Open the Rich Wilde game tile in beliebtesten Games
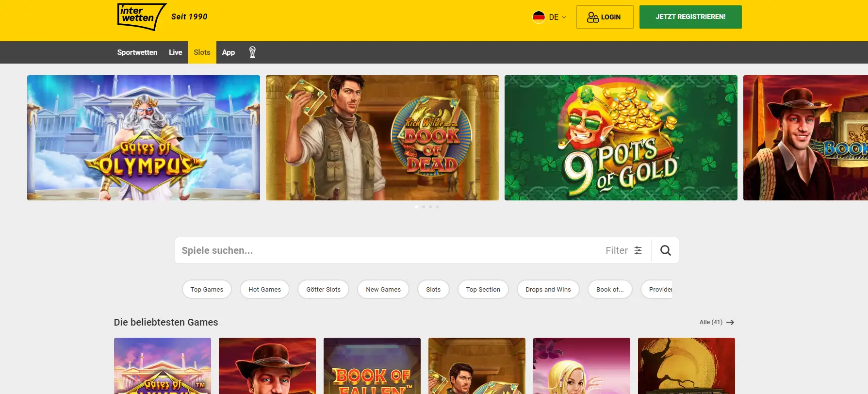This screenshot has height=394, width=868. (x=477, y=366)
